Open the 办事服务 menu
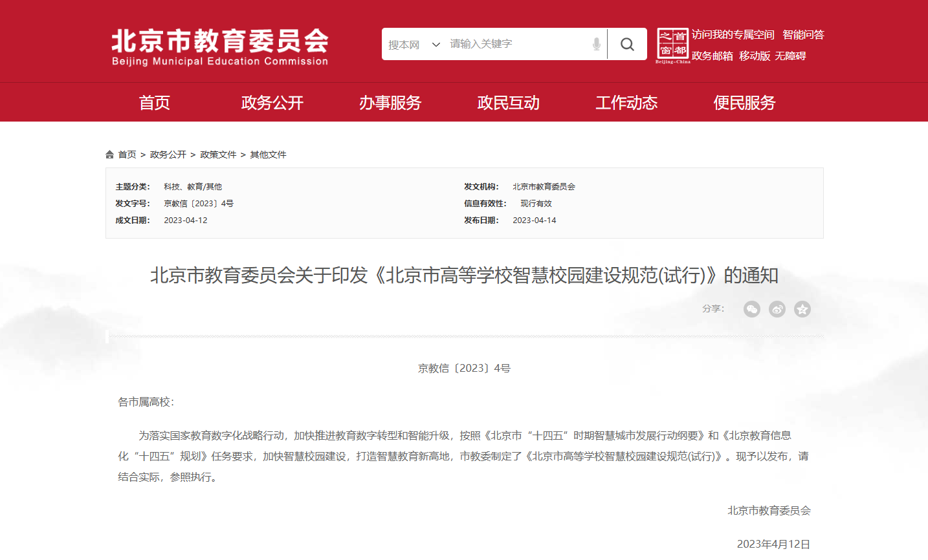This screenshot has width=928, height=560. click(x=390, y=102)
